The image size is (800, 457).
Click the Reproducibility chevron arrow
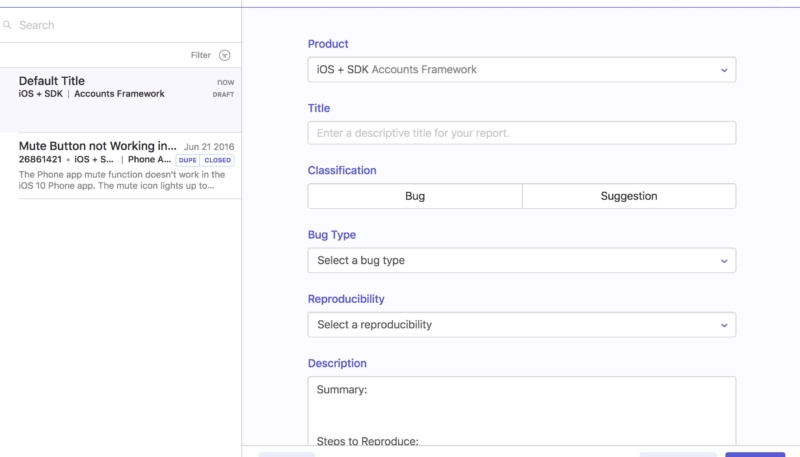tap(723, 325)
